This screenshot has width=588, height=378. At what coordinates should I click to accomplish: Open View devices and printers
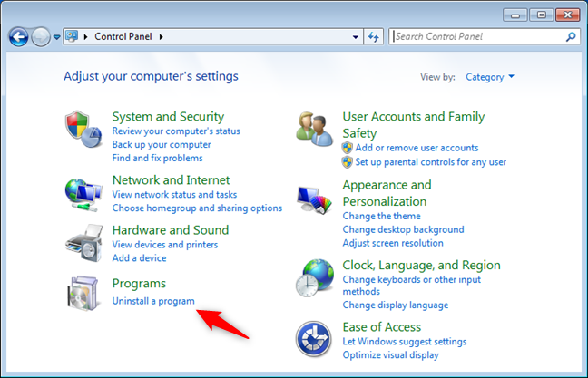click(x=164, y=245)
